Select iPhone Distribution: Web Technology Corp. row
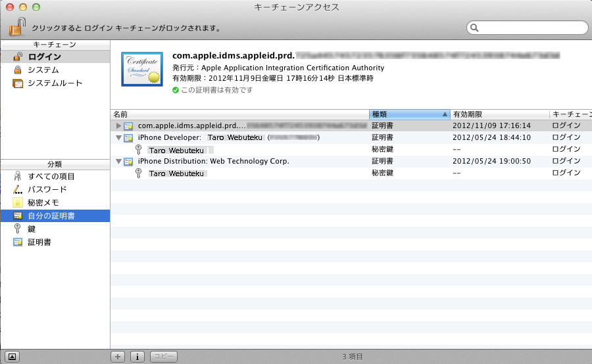This screenshot has width=592, height=364. (351, 162)
